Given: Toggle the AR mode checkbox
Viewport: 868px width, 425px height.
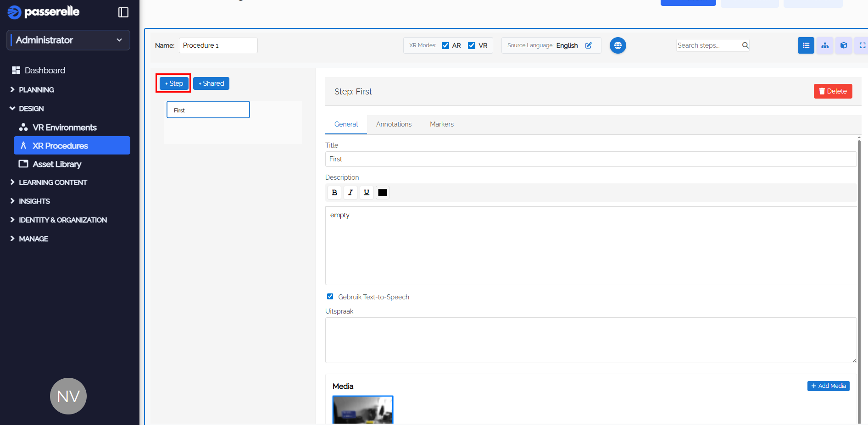Looking at the screenshot, I should pos(445,45).
